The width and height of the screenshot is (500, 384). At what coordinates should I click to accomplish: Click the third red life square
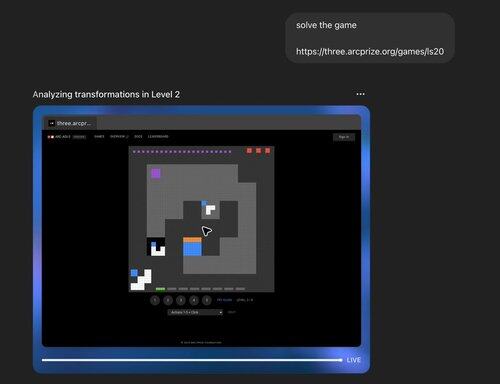(x=268, y=151)
